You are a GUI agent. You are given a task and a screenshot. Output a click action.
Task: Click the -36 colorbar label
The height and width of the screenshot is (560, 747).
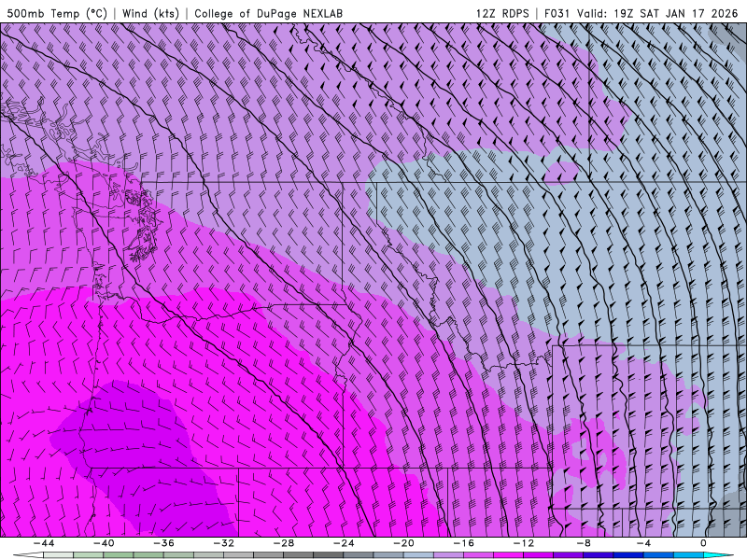click(x=164, y=543)
